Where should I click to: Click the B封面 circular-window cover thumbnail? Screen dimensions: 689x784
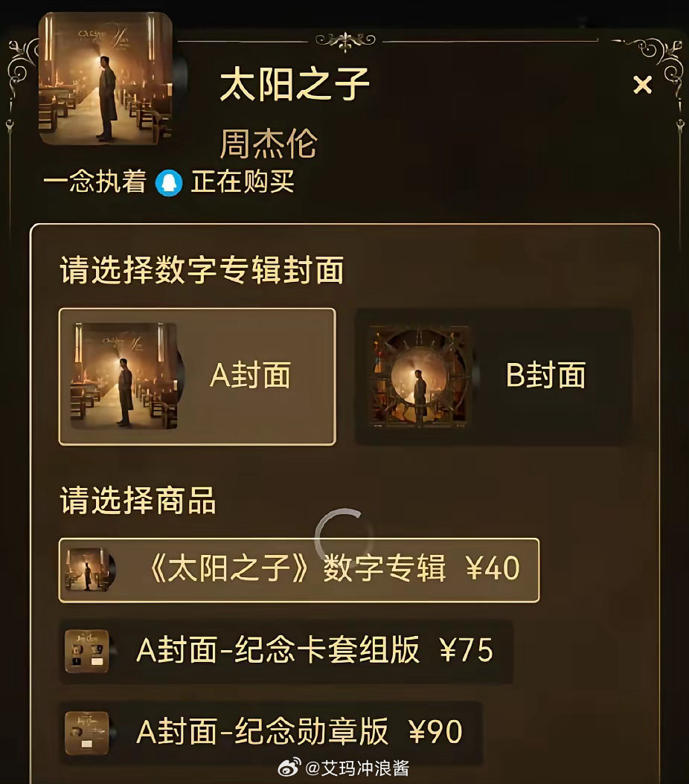point(419,376)
